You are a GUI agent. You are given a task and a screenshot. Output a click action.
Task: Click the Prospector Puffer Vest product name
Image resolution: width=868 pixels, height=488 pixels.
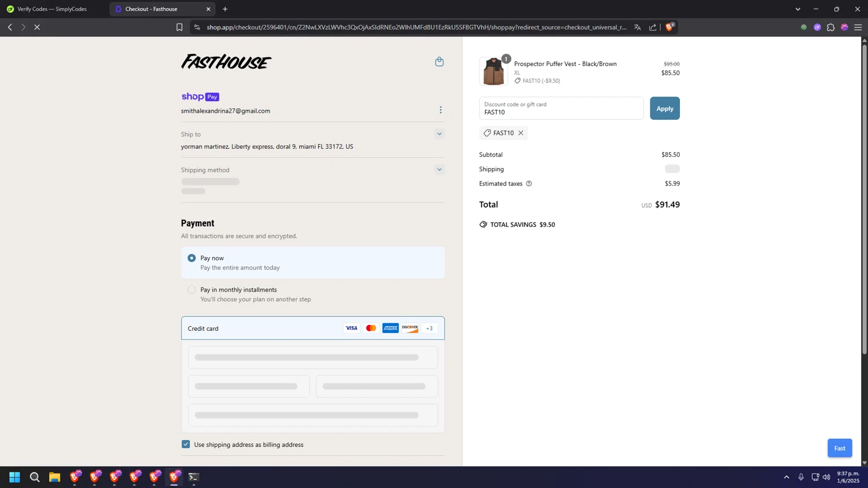(565, 64)
